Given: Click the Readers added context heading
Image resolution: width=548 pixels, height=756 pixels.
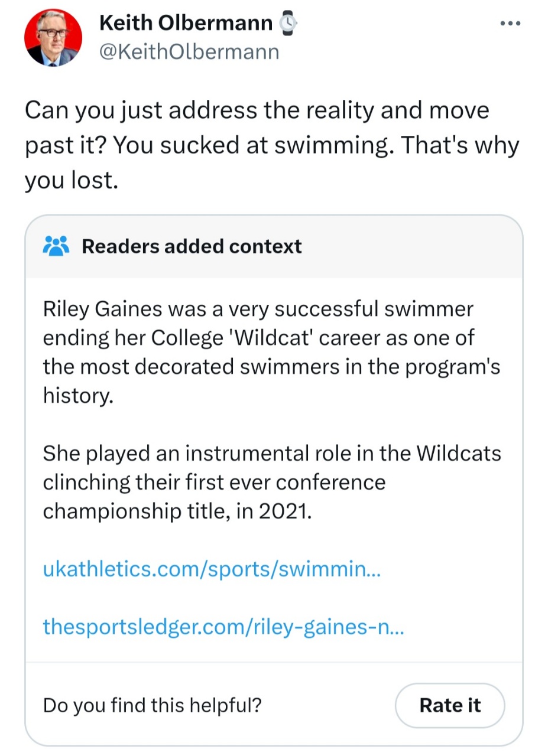Looking at the screenshot, I should (192, 246).
